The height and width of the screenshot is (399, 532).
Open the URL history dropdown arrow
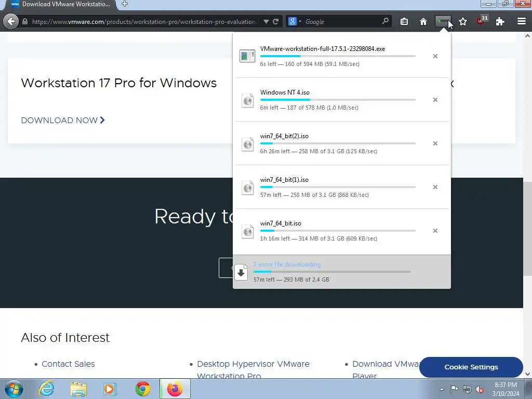click(x=266, y=22)
